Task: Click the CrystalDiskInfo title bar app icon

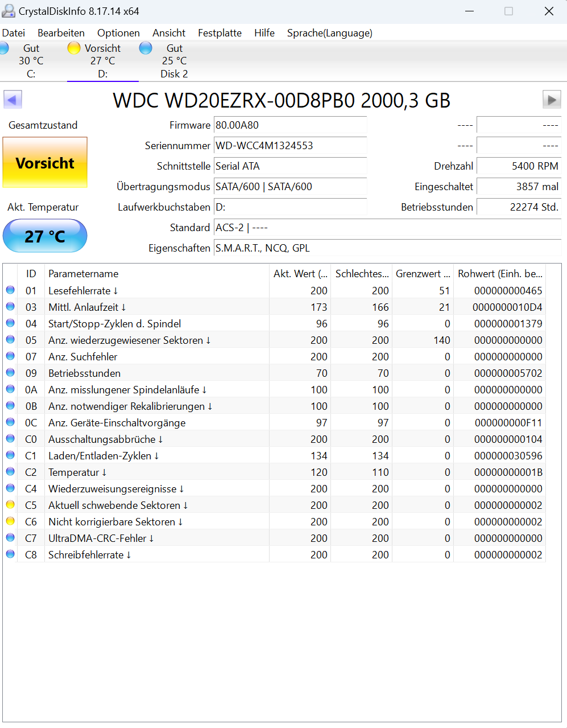Action: (9, 11)
